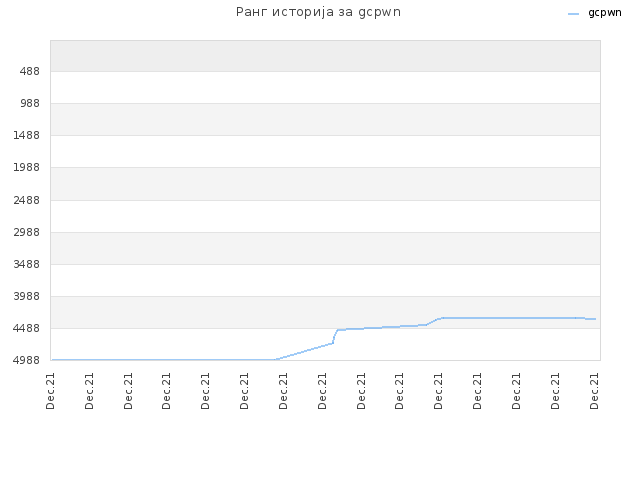Click the 3988 y-axis label

coord(27,296)
